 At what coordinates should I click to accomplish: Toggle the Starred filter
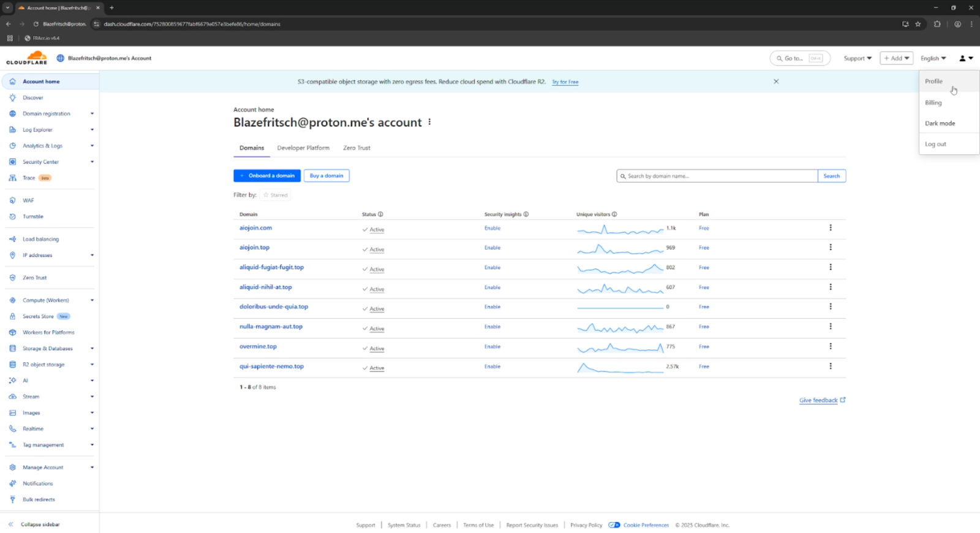[275, 195]
